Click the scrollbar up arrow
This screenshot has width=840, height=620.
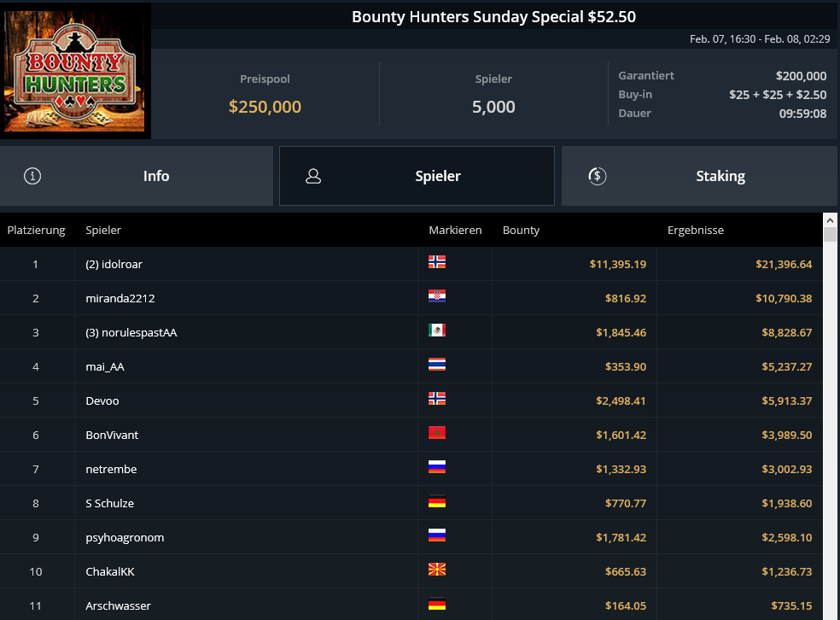(830, 220)
